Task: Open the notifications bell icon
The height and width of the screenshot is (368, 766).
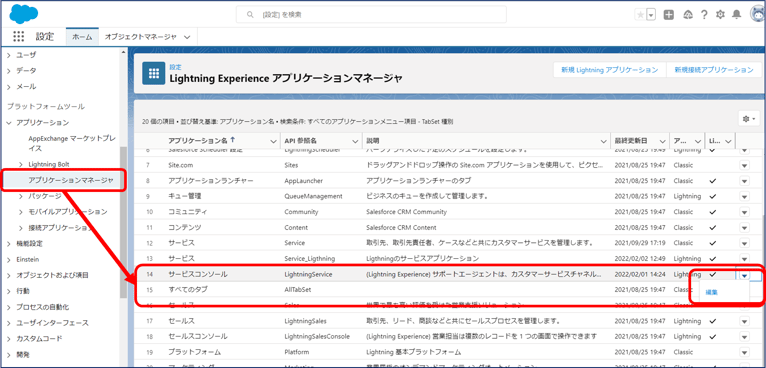Action: pos(736,15)
